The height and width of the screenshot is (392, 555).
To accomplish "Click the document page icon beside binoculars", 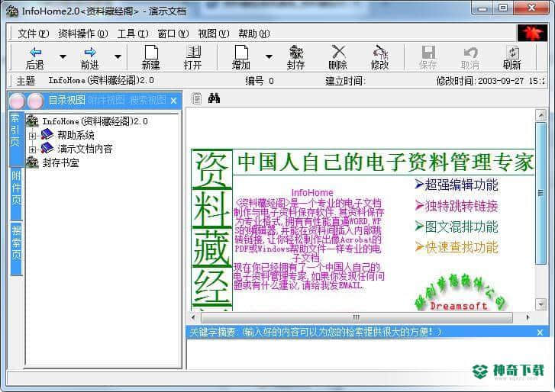I will (x=196, y=98).
